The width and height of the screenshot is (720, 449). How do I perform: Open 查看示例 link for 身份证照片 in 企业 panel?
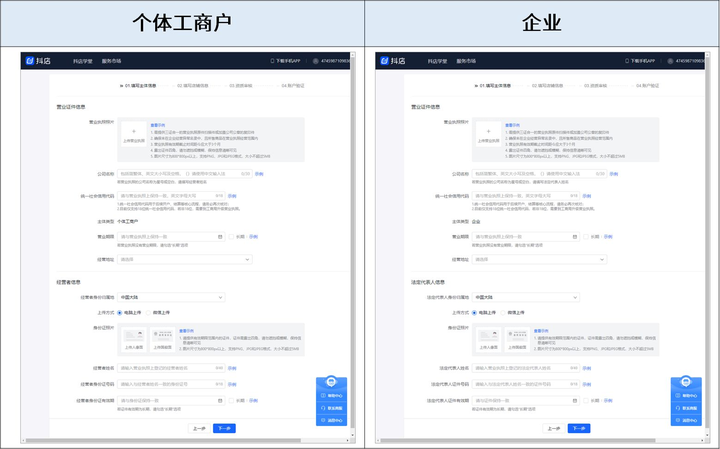pyautogui.click(x=541, y=331)
